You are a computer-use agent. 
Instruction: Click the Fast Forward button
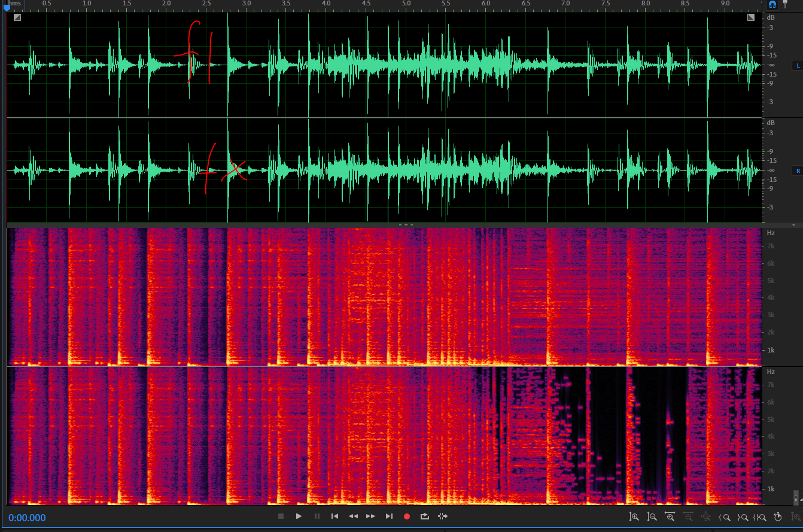point(371,516)
